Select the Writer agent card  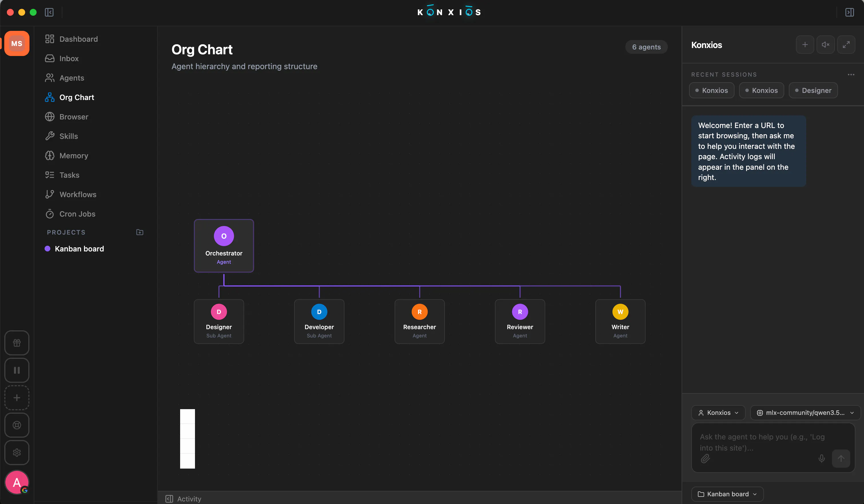(620, 321)
